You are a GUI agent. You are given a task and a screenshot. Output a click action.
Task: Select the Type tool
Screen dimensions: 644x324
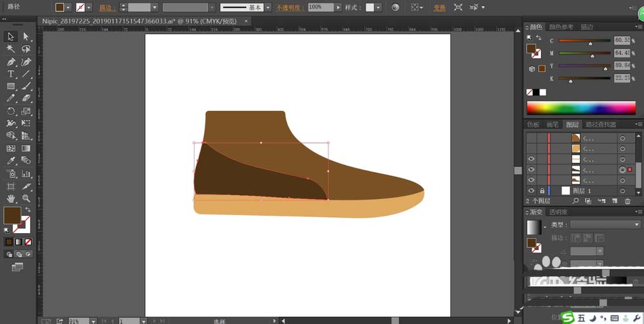pyautogui.click(x=11, y=74)
